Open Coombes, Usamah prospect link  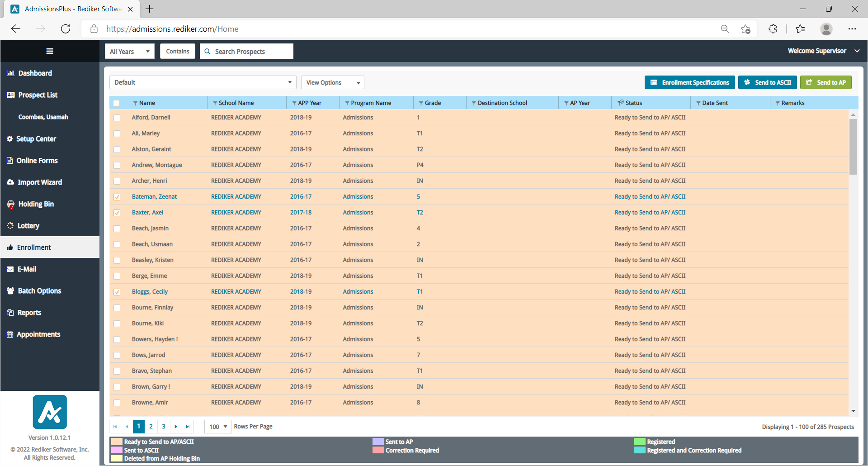(x=43, y=117)
